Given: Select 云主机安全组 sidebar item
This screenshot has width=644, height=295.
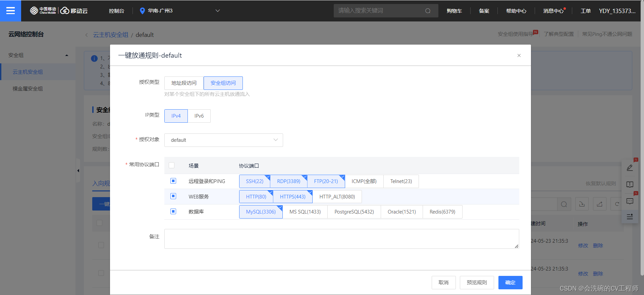Looking at the screenshot, I should click(38, 72).
